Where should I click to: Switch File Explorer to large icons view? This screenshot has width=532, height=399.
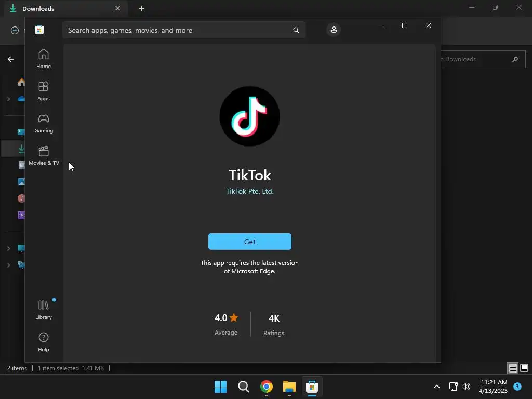[524, 368]
